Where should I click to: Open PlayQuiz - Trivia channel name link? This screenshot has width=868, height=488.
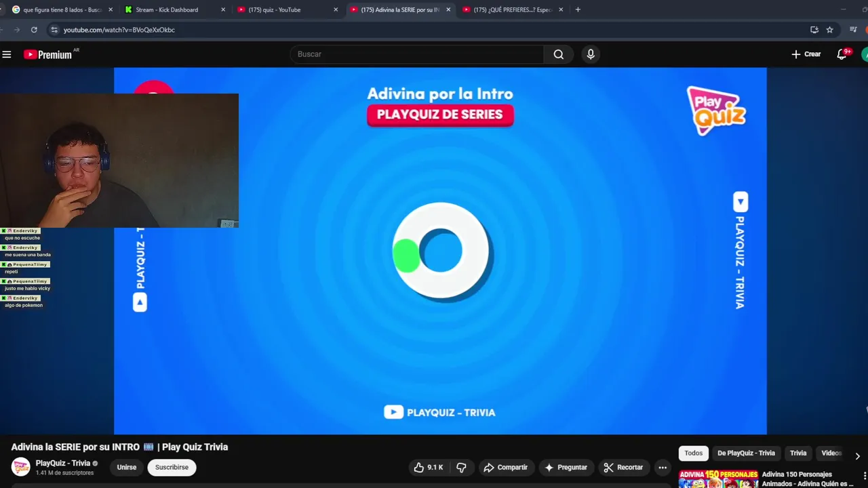click(x=62, y=463)
